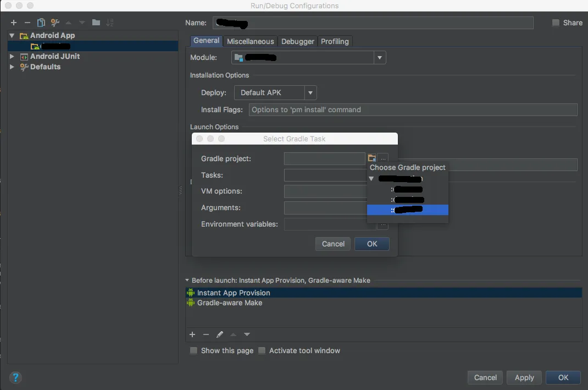The image size is (588, 390).
Task: Click the Tasks input field
Action: tap(325, 175)
